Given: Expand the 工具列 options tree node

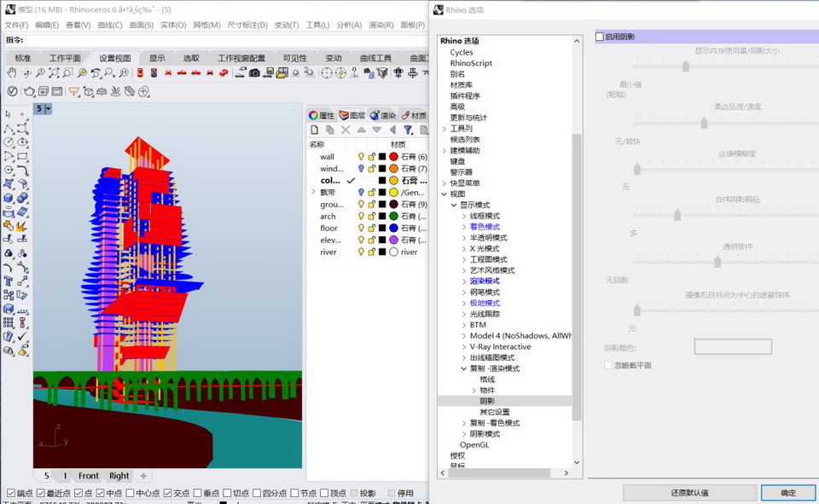Looking at the screenshot, I should point(444,129).
